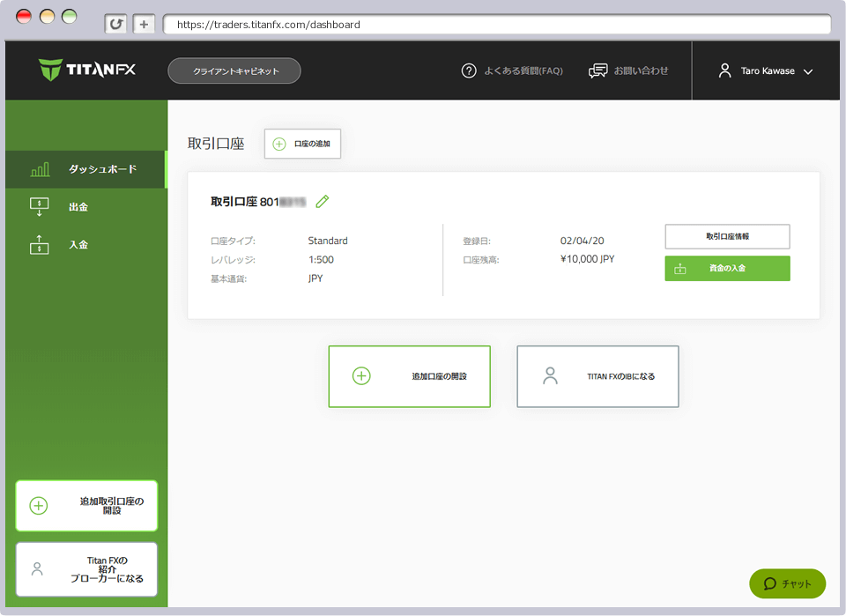The image size is (846, 616).
Task: Click the contact speech bubble icon
Action: pos(598,71)
